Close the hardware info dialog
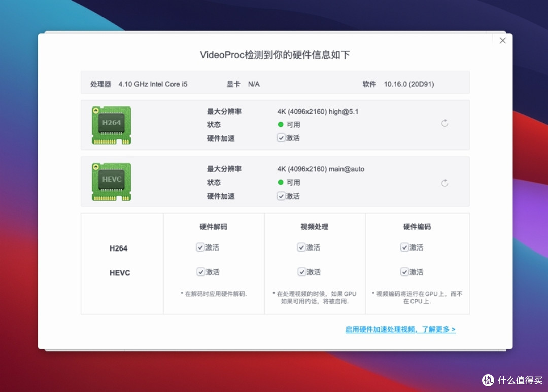The height and width of the screenshot is (392, 548). coord(502,41)
